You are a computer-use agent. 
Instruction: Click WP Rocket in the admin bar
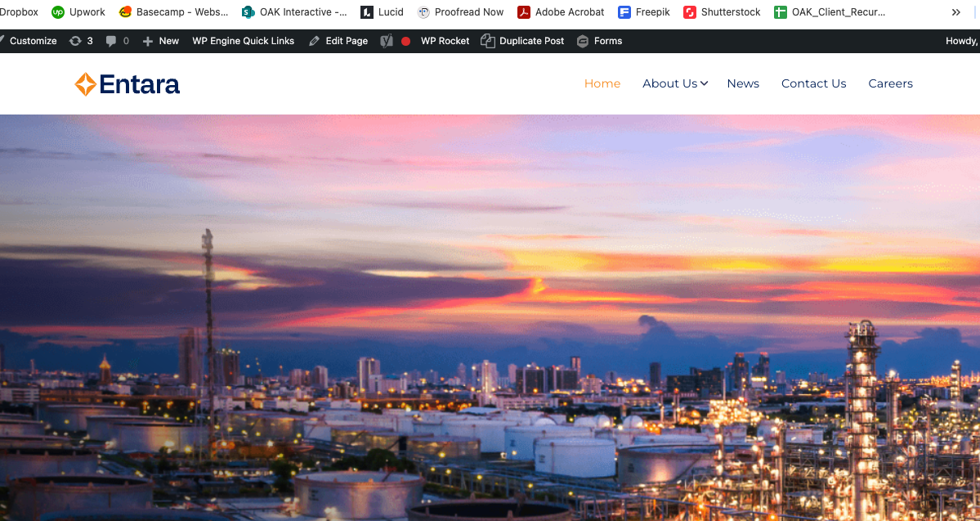click(445, 40)
